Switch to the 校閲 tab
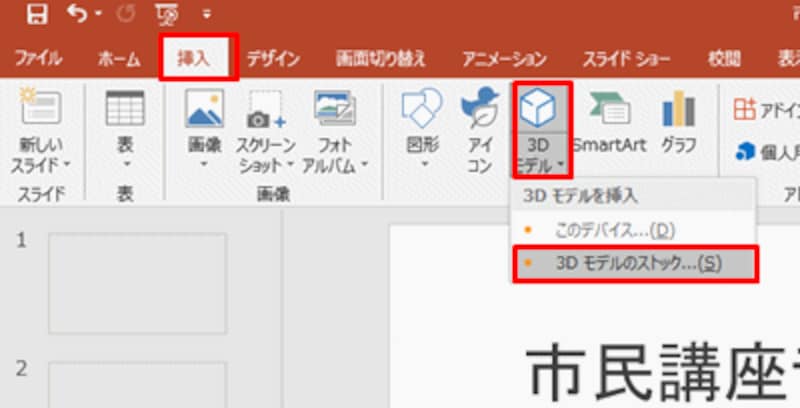This screenshot has width=800, height=408. pos(724,59)
